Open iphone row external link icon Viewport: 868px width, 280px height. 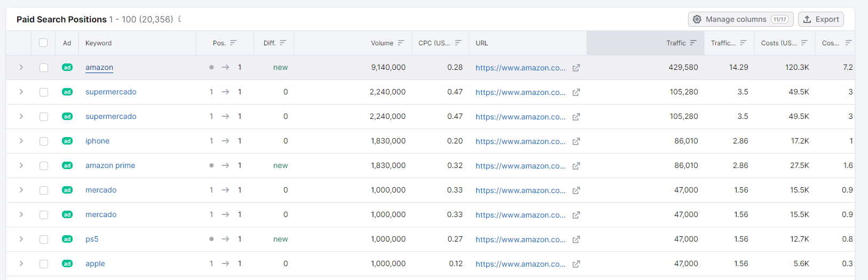(576, 141)
